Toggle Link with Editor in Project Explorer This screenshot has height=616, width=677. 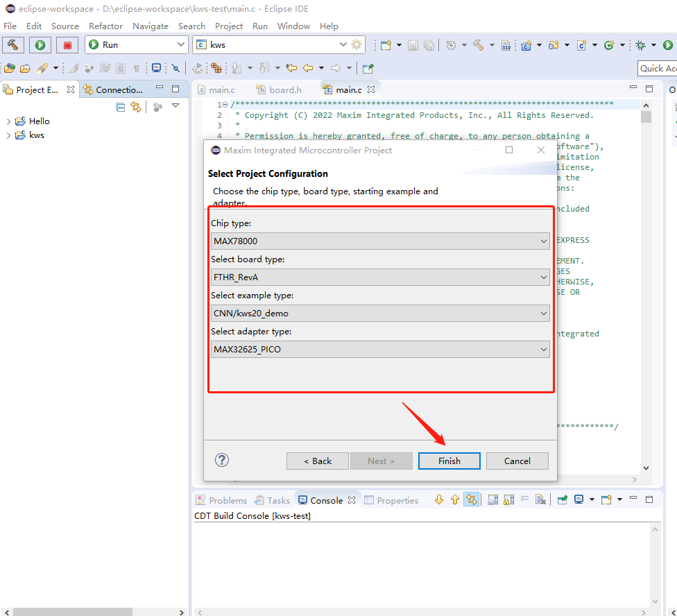[136, 107]
